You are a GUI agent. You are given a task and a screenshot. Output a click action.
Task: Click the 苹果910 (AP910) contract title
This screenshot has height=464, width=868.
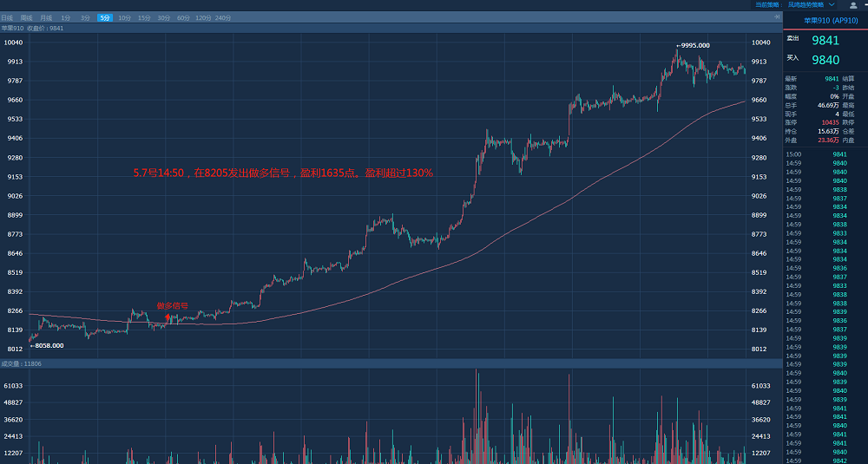coord(825,19)
